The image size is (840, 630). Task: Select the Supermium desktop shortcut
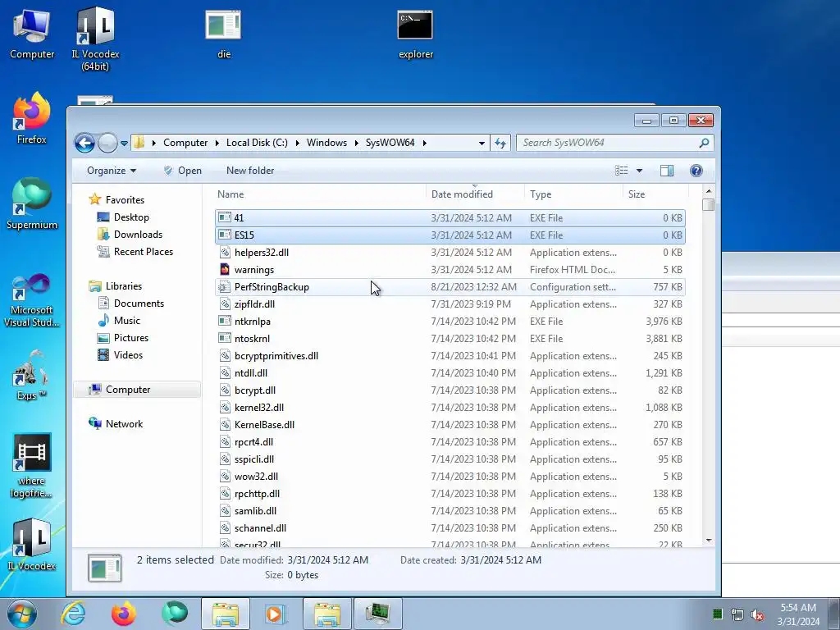(x=32, y=204)
